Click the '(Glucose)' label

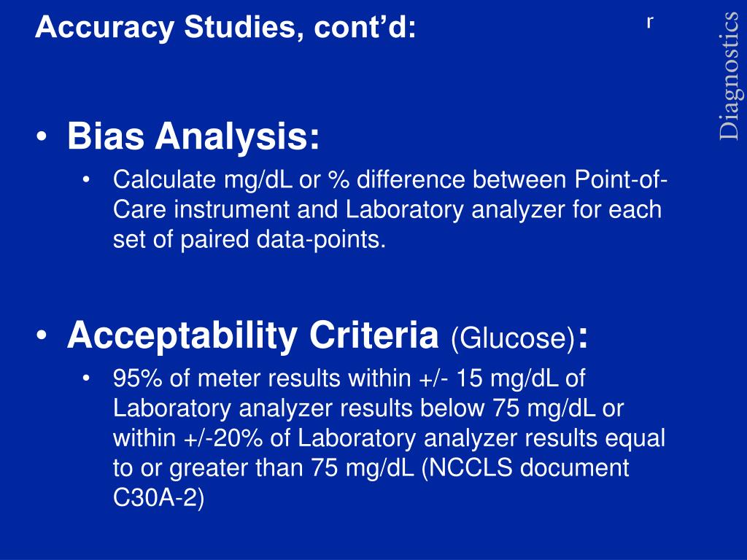click(x=513, y=338)
